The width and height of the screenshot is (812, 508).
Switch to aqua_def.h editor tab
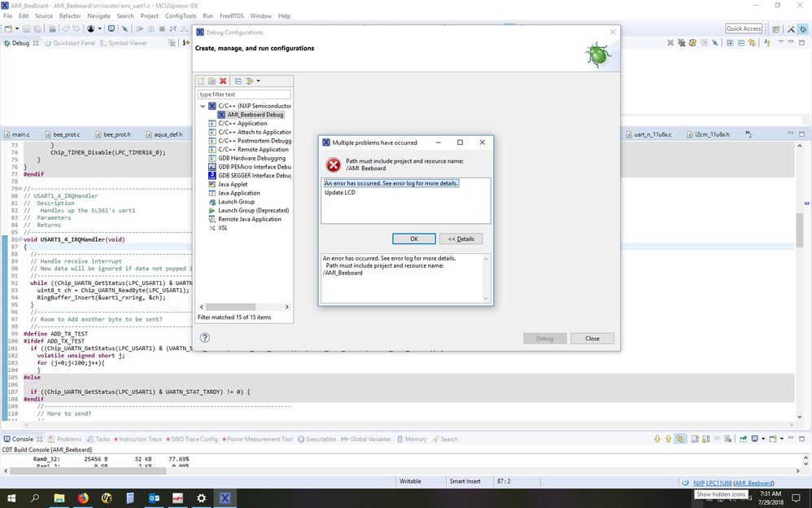click(164, 134)
